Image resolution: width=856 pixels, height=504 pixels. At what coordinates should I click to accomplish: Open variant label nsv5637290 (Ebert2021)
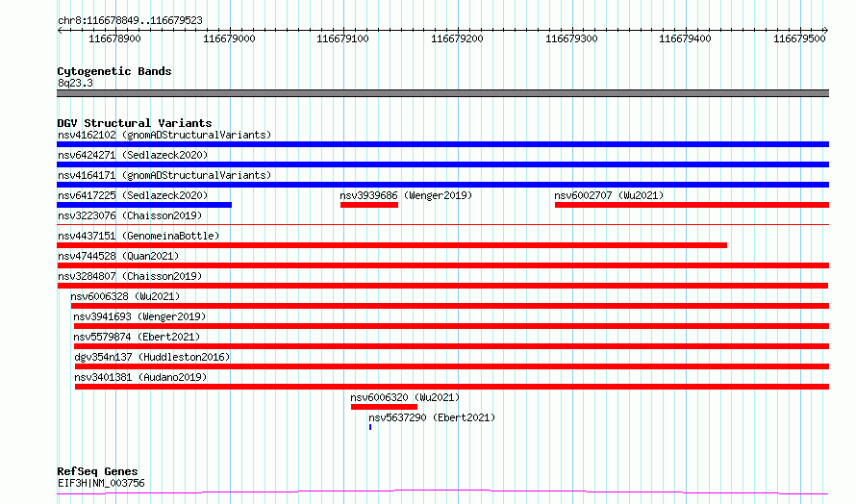click(x=432, y=417)
